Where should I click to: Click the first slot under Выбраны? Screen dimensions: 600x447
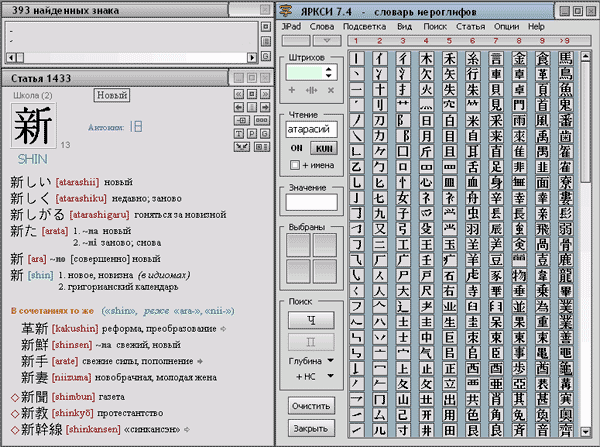pos(298,245)
